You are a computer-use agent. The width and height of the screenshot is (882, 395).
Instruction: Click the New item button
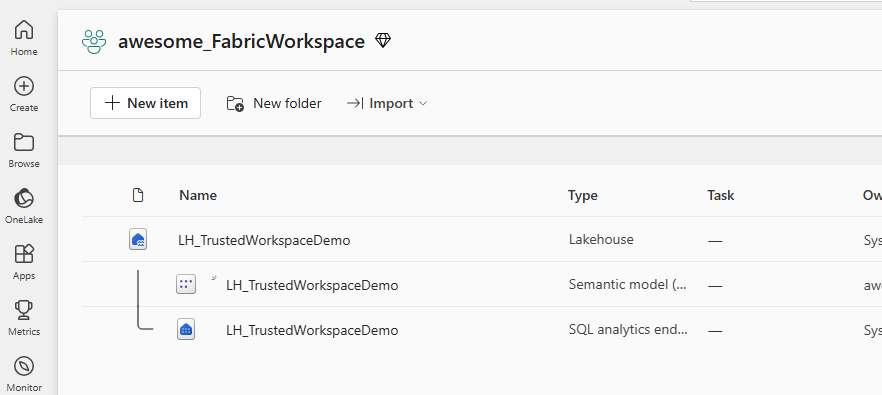click(145, 103)
